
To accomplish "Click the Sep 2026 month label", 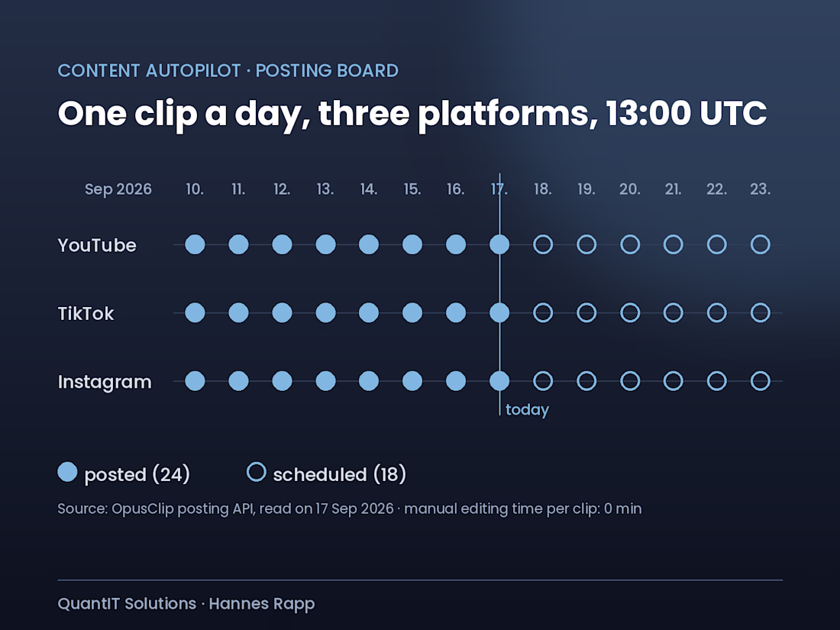I will [118, 189].
